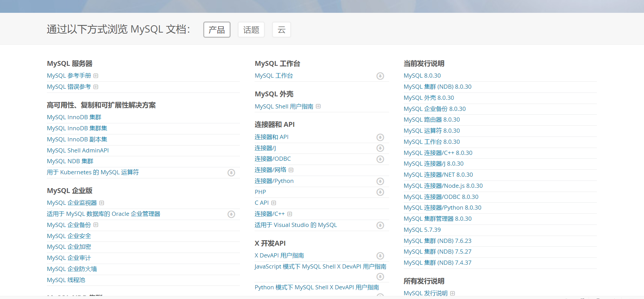Open MySQL 外壳 8.0.30 link
The image size is (644, 299).
429,98
